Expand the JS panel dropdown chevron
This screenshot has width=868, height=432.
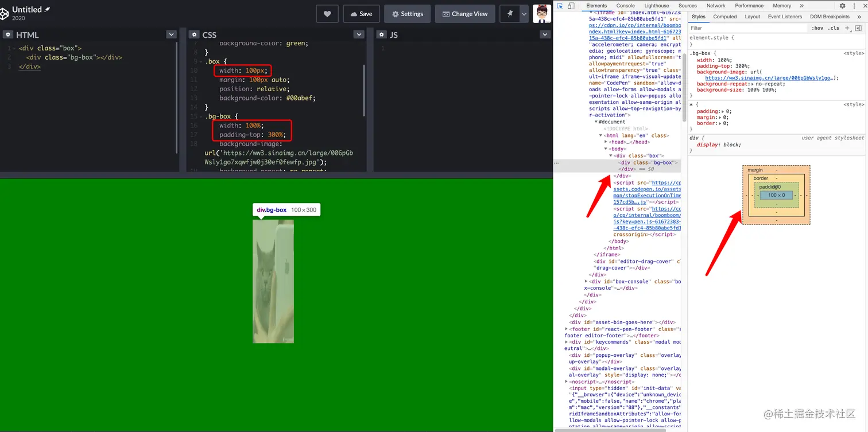pyautogui.click(x=545, y=34)
